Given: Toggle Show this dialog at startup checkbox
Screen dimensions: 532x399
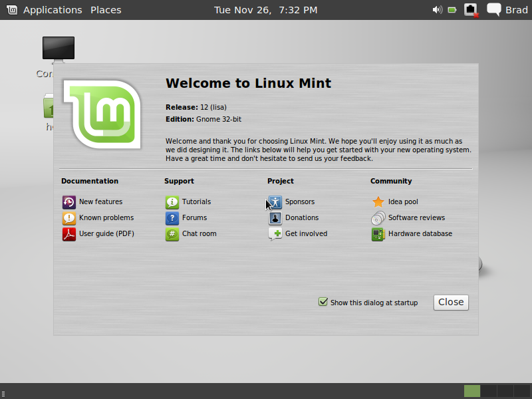Looking at the screenshot, I should [323, 302].
